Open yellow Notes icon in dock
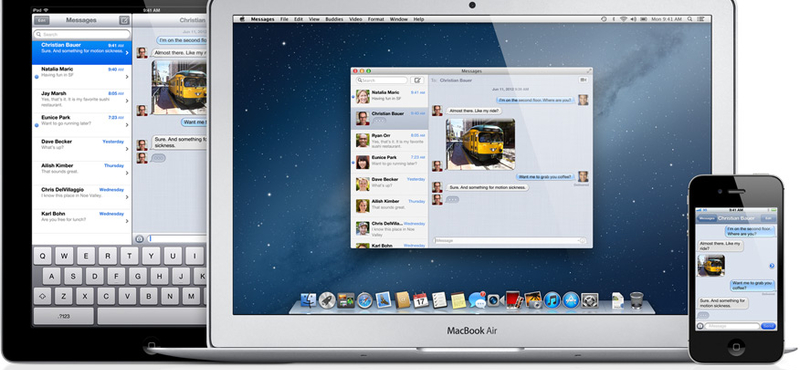 pos(458,300)
